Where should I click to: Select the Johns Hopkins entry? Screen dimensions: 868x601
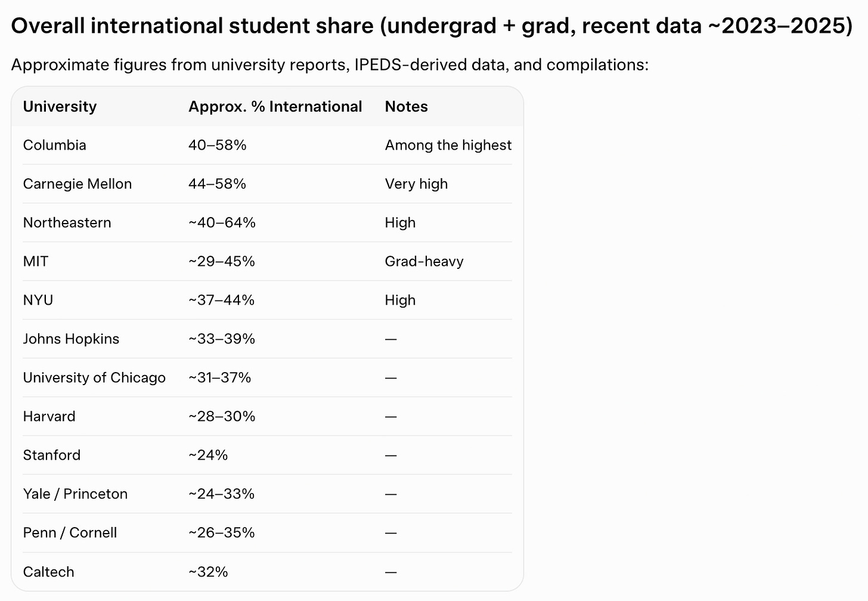click(x=71, y=339)
